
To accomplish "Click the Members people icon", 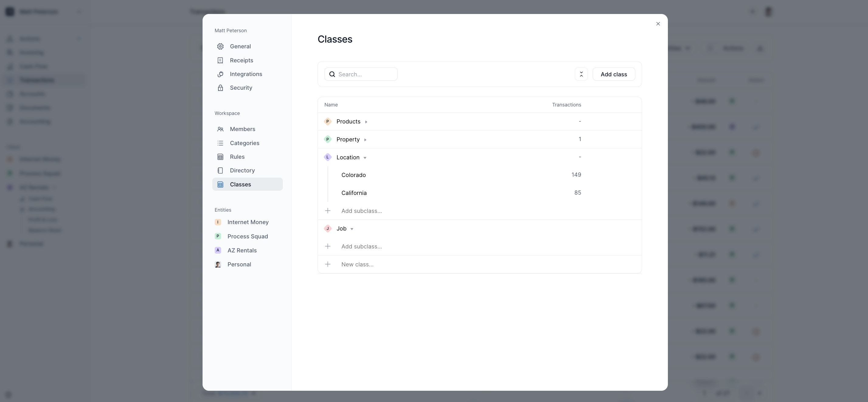I will 220,129.
